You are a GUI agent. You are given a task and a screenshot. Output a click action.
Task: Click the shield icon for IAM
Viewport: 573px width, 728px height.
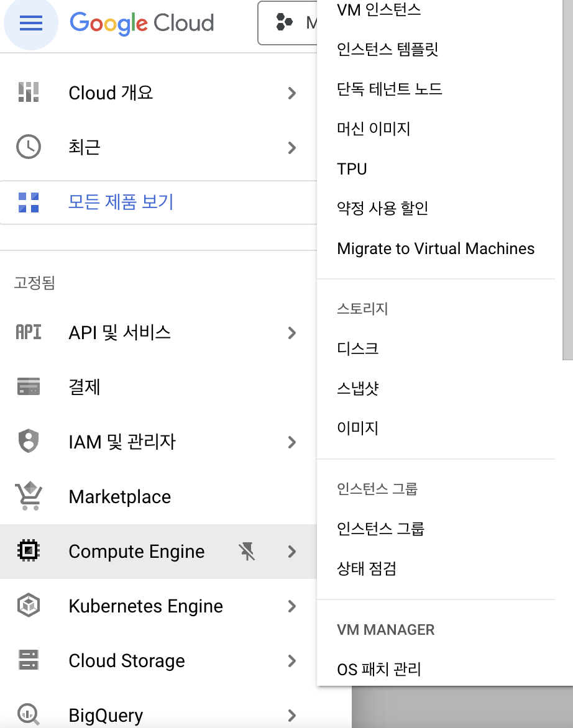tap(29, 441)
